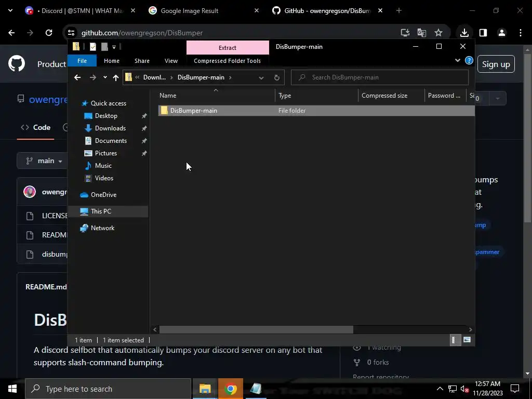
Task: Click the Explorer back arrow
Action: tap(77, 77)
